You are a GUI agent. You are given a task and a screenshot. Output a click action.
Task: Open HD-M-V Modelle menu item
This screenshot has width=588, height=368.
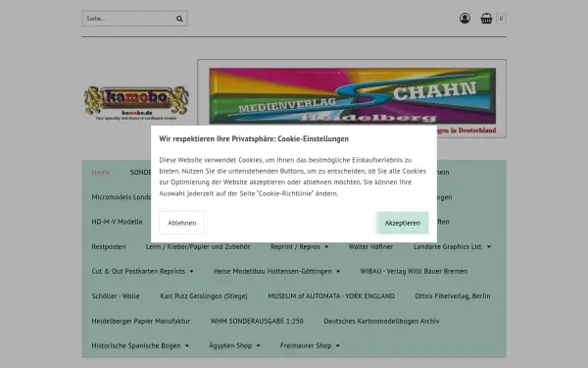click(x=117, y=222)
